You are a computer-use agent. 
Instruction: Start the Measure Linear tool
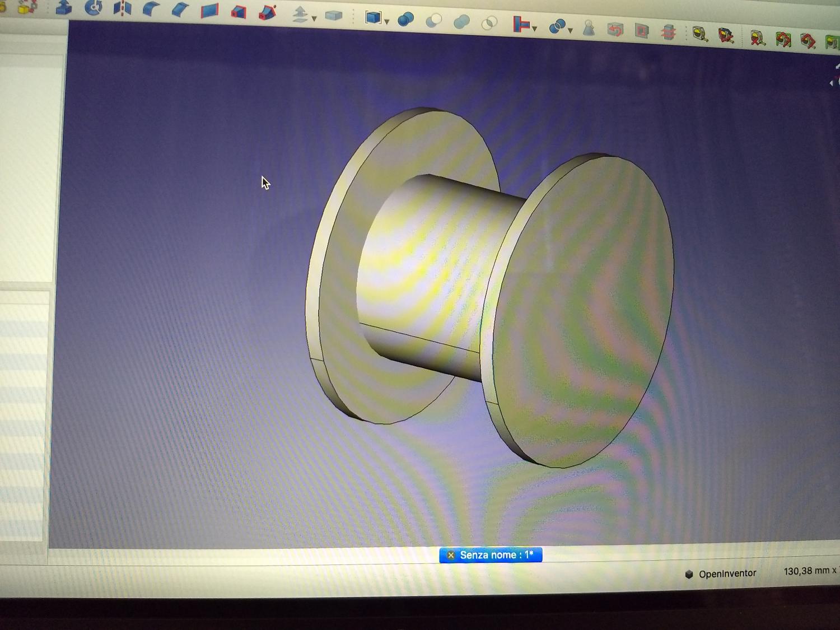click(699, 34)
